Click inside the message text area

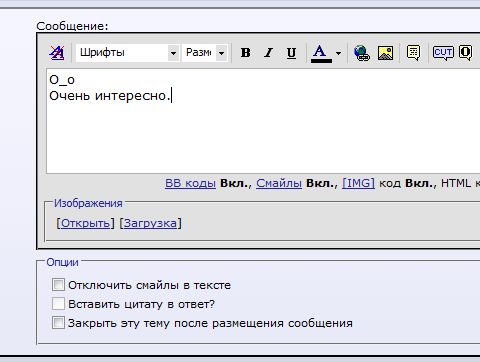263,121
